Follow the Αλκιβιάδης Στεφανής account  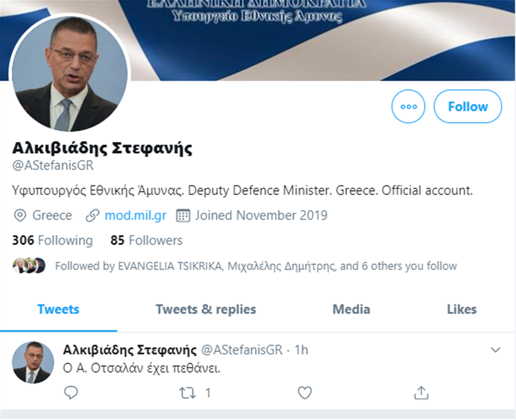click(x=468, y=106)
